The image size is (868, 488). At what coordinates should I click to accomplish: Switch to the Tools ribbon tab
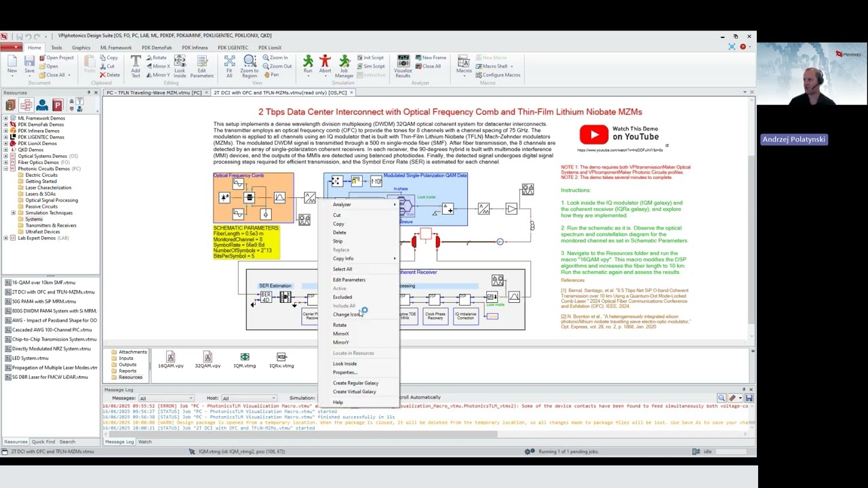click(x=56, y=47)
